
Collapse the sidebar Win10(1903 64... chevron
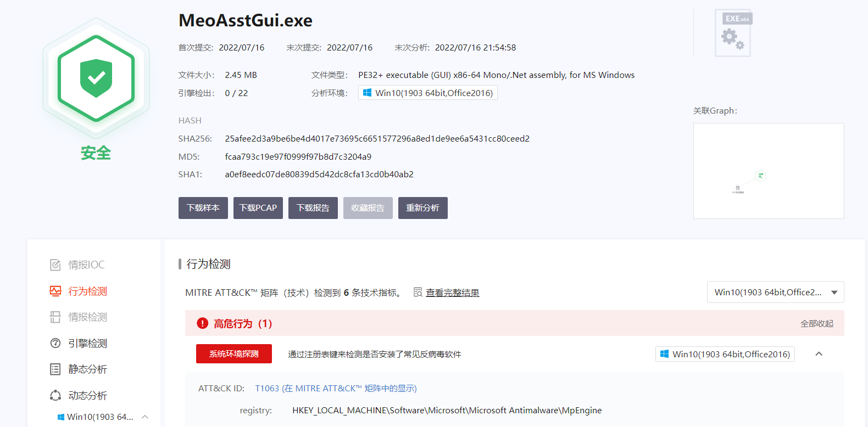tap(145, 417)
